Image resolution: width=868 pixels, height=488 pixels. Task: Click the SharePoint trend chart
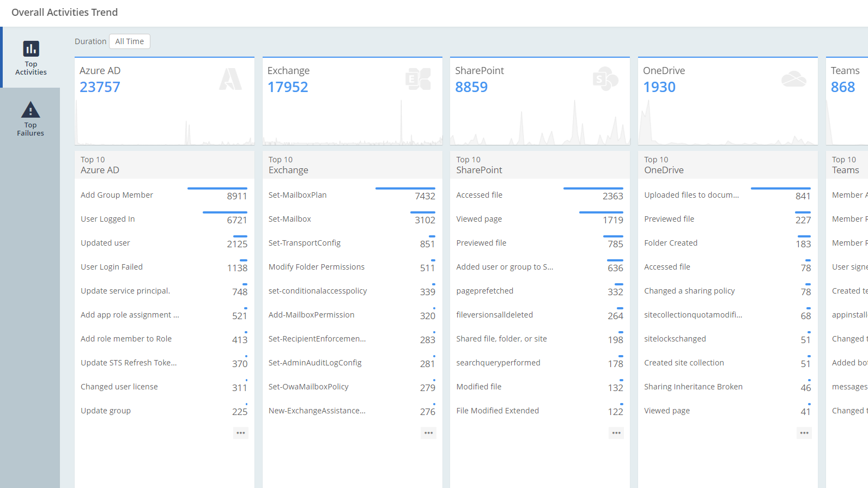pyautogui.click(x=540, y=122)
